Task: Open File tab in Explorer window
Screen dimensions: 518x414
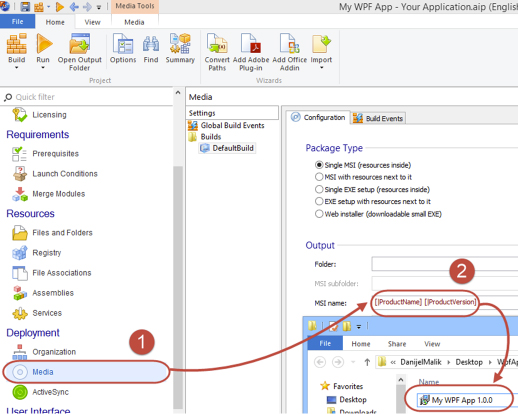Action: coord(325,343)
